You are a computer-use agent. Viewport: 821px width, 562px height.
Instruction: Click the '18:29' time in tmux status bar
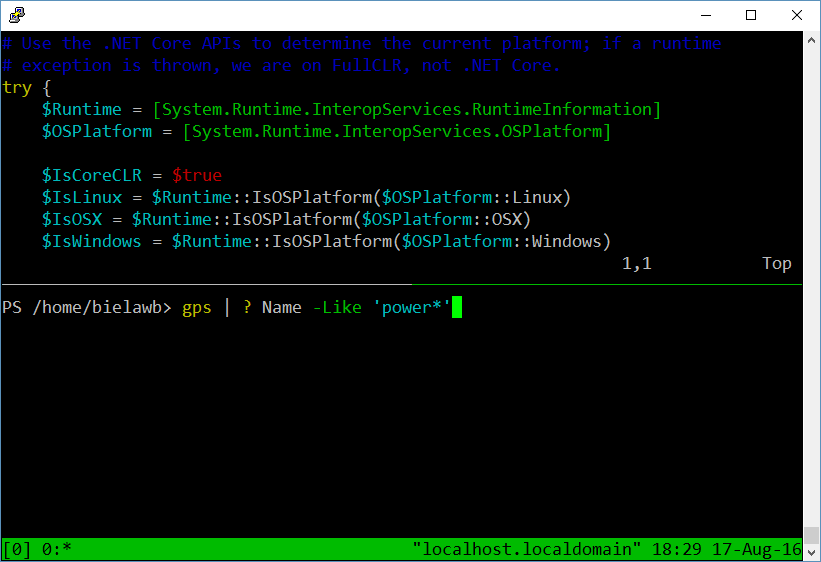675,549
